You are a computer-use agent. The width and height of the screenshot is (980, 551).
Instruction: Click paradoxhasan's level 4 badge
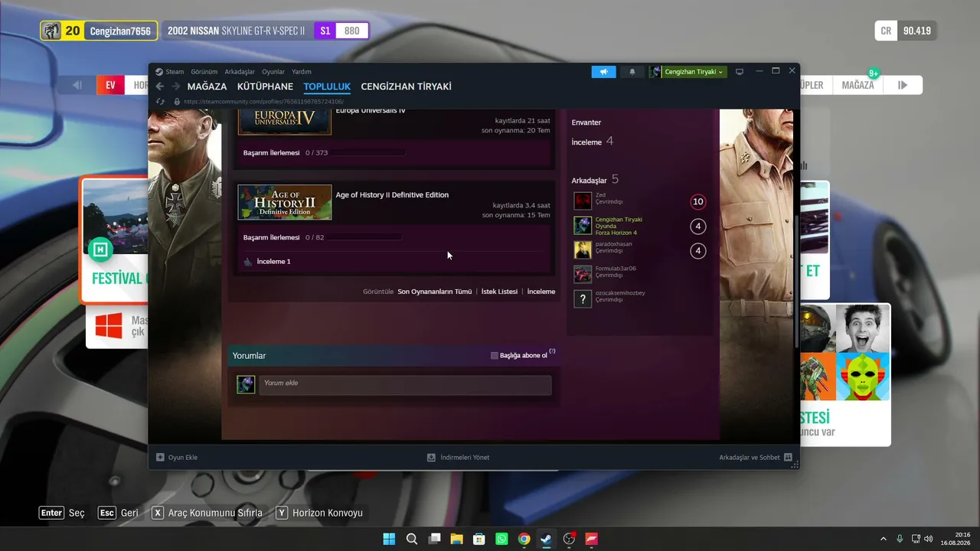697,251
